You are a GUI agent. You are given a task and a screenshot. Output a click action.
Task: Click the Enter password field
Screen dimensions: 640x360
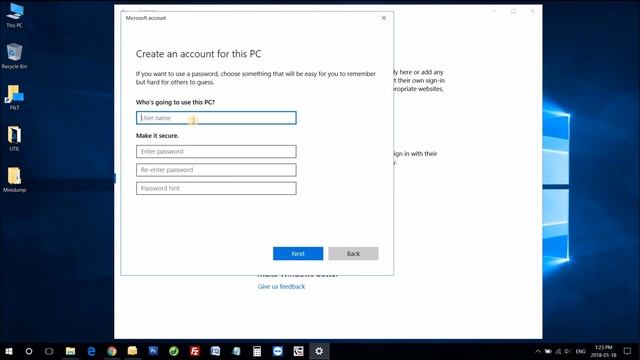pyautogui.click(x=216, y=151)
